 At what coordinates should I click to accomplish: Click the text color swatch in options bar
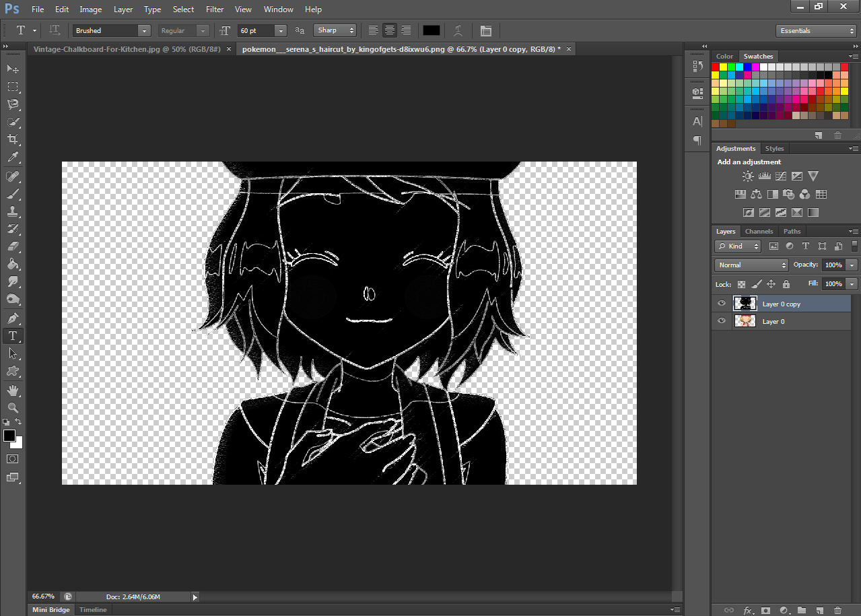[x=432, y=30]
